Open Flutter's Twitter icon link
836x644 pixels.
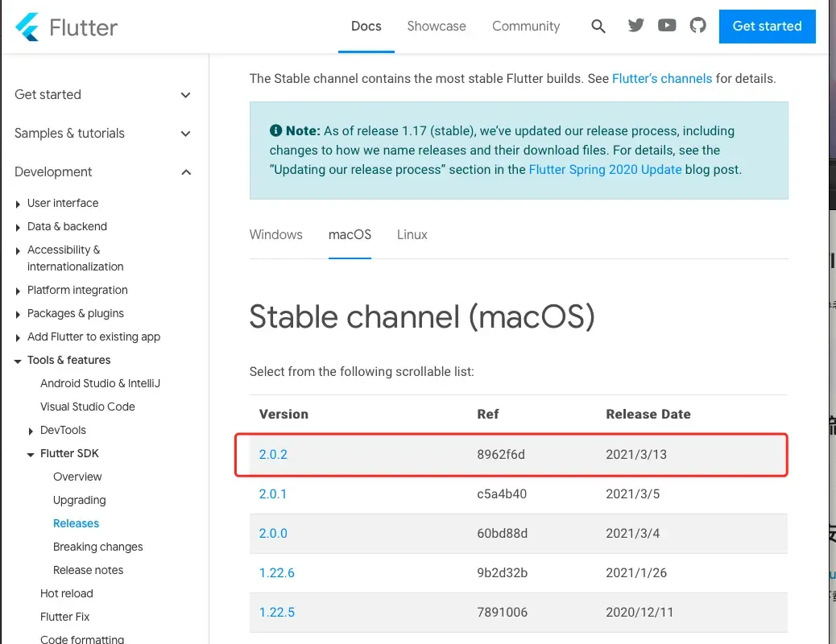[x=636, y=26]
